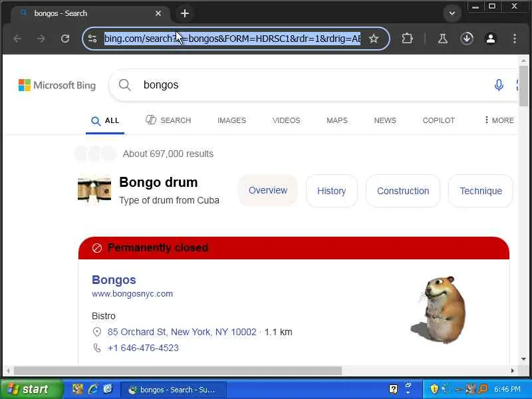Open site information icon in address bar

tap(92, 39)
